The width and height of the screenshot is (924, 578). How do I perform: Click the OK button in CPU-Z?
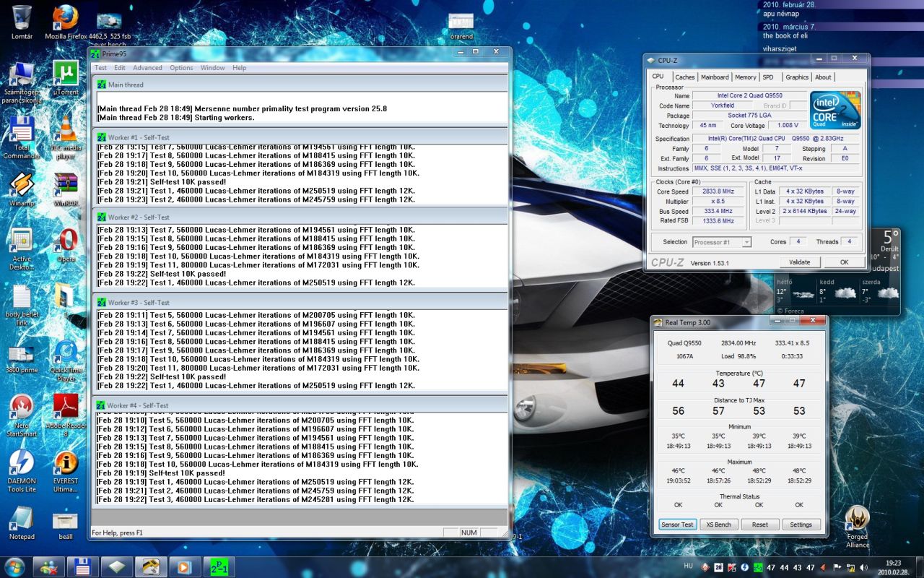point(844,262)
